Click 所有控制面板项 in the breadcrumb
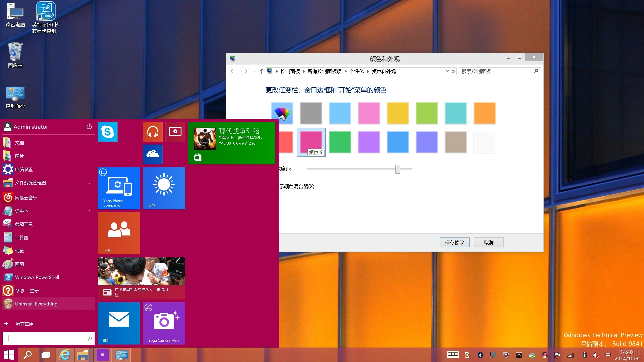This screenshot has width=644, height=362. [x=324, y=71]
